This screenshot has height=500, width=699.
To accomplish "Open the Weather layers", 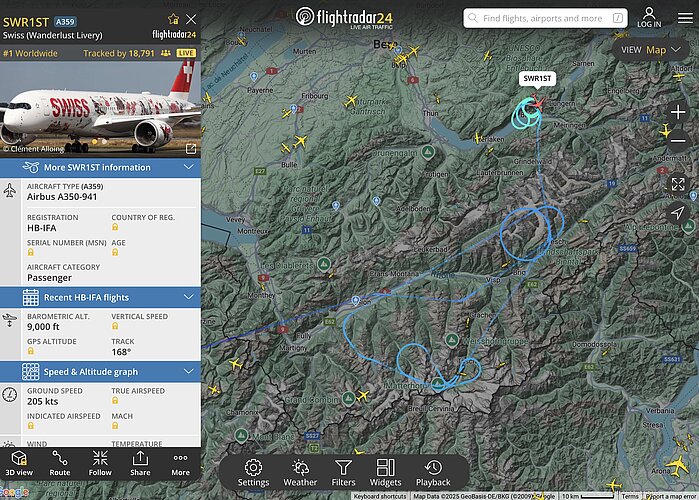I will coord(300,473).
